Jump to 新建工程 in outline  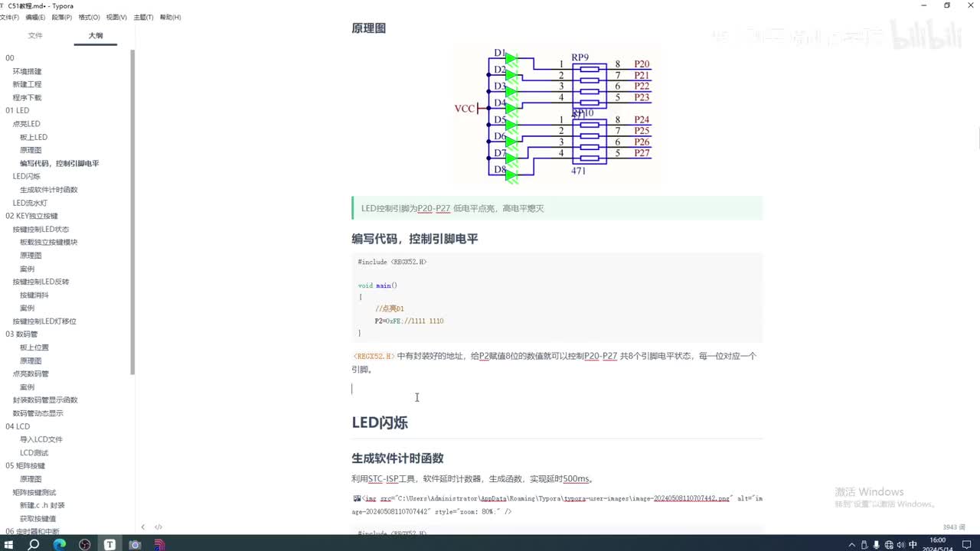pyautogui.click(x=27, y=84)
